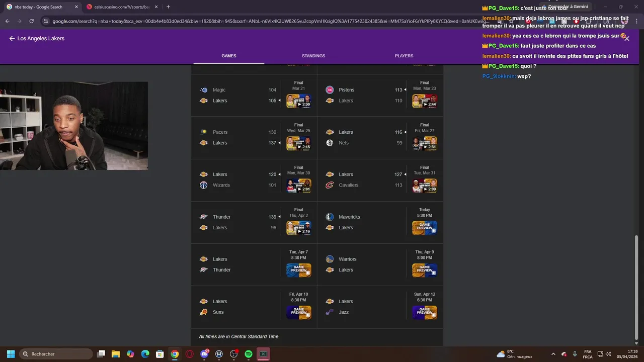Select the Pistons team name
This screenshot has width=644, height=362.
(x=347, y=90)
